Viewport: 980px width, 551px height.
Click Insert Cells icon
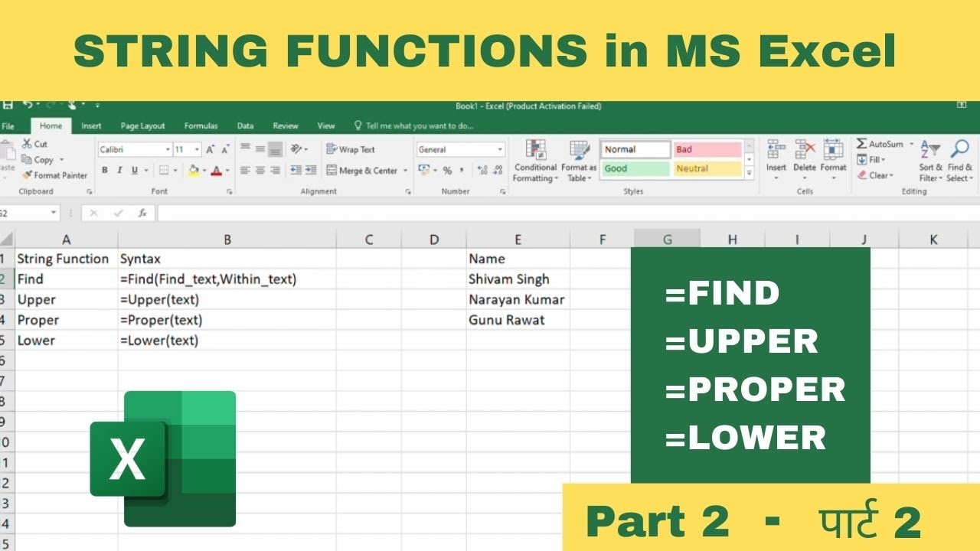point(776,149)
